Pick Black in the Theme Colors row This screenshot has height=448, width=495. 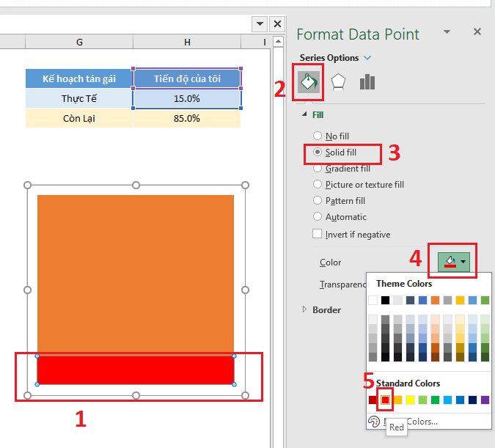[x=385, y=300]
